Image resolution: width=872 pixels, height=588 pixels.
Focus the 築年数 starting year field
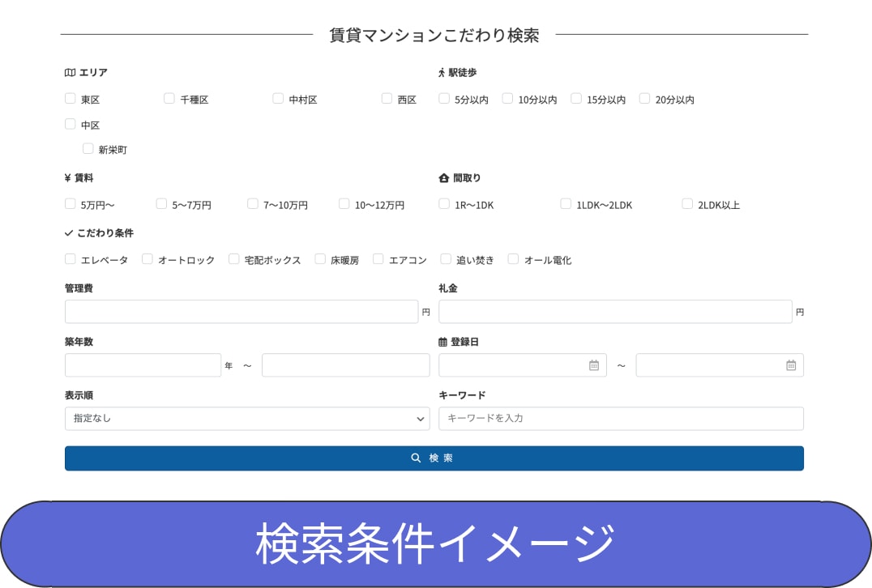(x=143, y=365)
